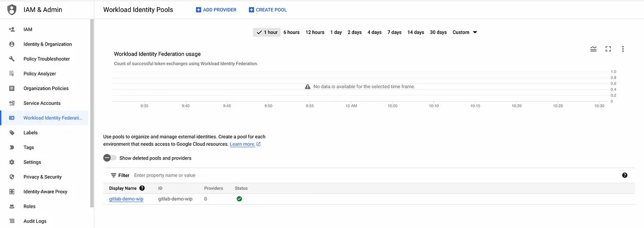Click the Service Accounts icon
Screen dimensions: 644x228
click(x=12, y=103)
